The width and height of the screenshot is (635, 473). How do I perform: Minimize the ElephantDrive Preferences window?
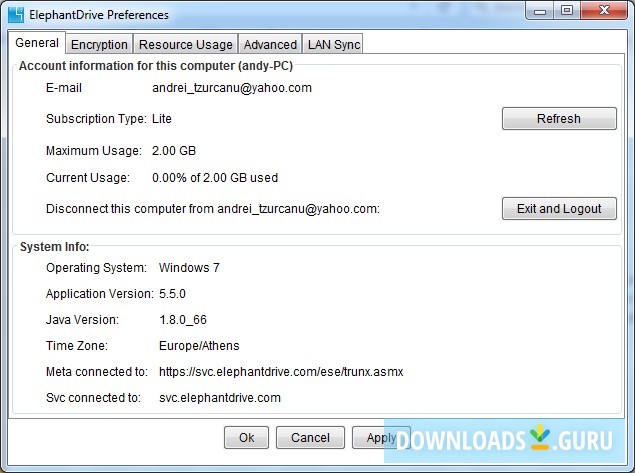(x=540, y=11)
